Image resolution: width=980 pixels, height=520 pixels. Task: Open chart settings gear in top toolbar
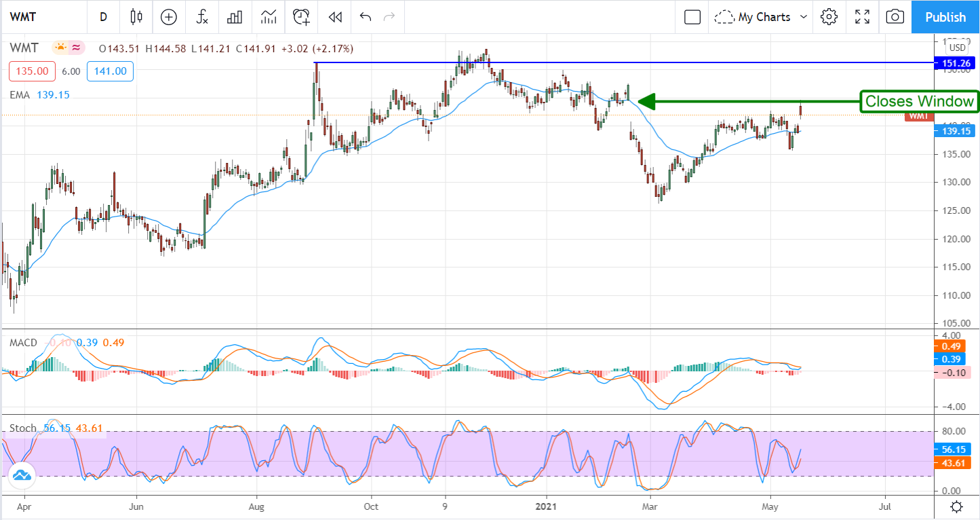coord(828,17)
